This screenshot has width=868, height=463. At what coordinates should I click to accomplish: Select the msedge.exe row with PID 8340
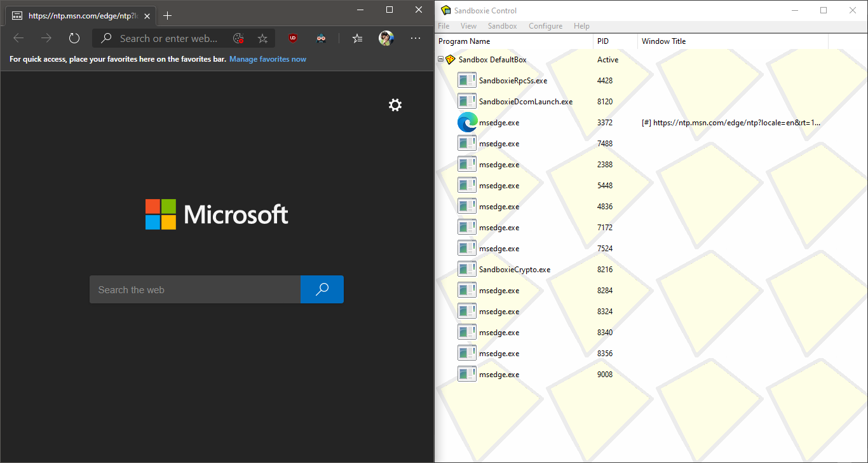pos(499,333)
